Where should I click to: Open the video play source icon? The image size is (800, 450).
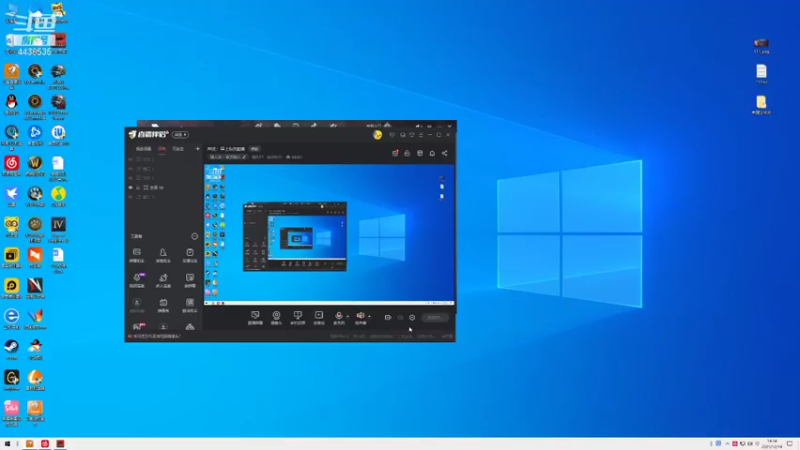point(319,317)
